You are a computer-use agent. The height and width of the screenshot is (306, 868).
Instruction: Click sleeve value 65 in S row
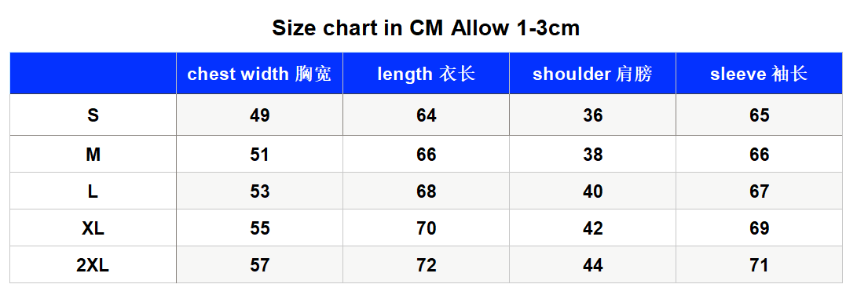pos(759,115)
